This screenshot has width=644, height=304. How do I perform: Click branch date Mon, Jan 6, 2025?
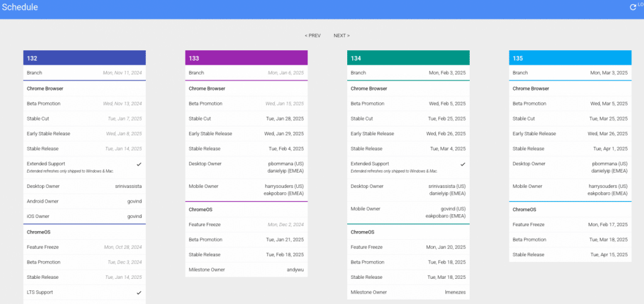click(x=286, y=73)
